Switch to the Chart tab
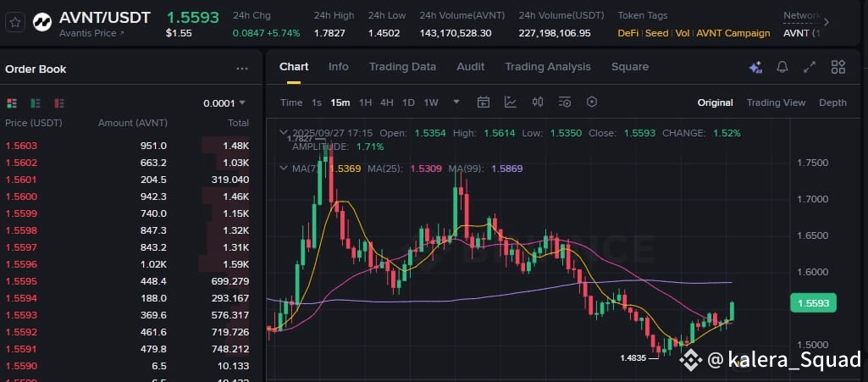 (294, 67)
